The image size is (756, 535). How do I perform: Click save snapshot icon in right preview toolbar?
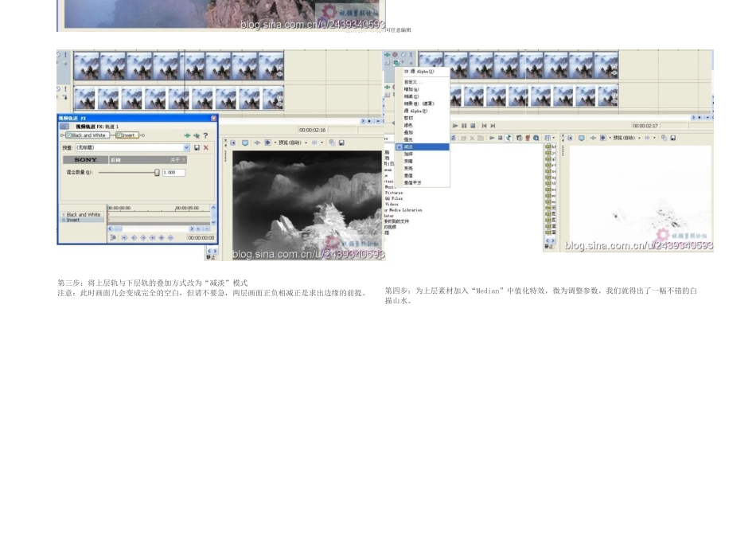[673, 138]
